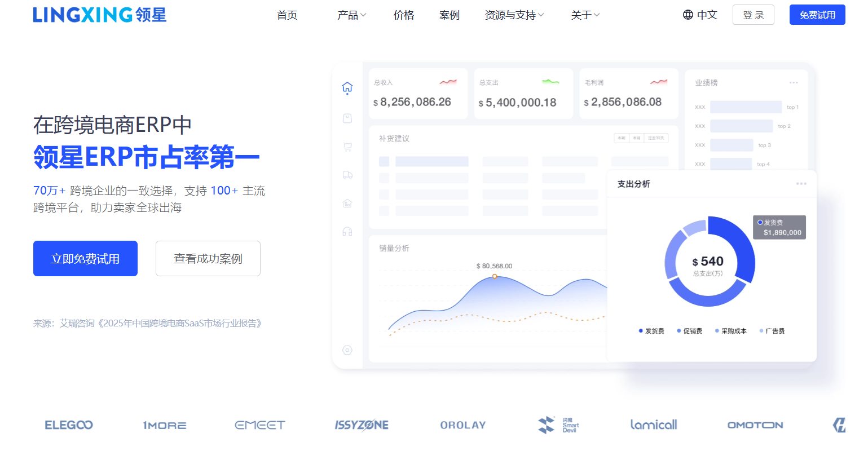The image size is (868, 451).
Task: Click the top 2 bar in 业绩榜
Action: [x=741, y=126]
